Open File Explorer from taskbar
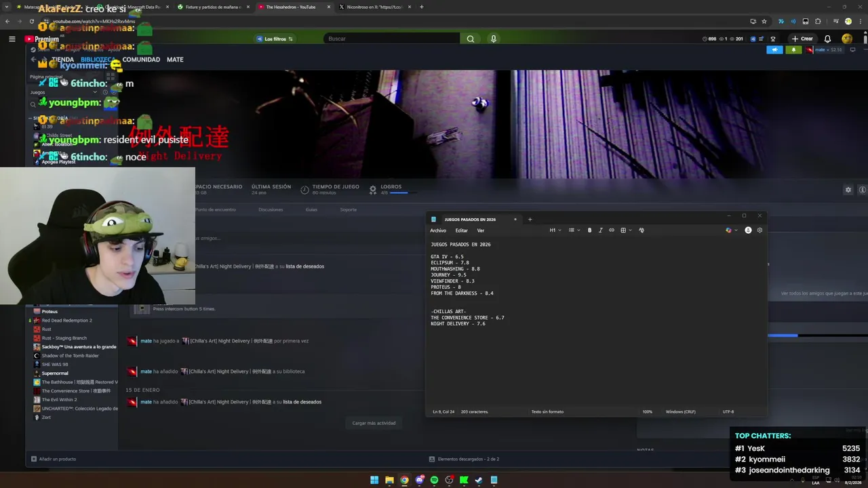Viewport: 868px width, 488px height. pyautogui.click(x=389, y=480)
